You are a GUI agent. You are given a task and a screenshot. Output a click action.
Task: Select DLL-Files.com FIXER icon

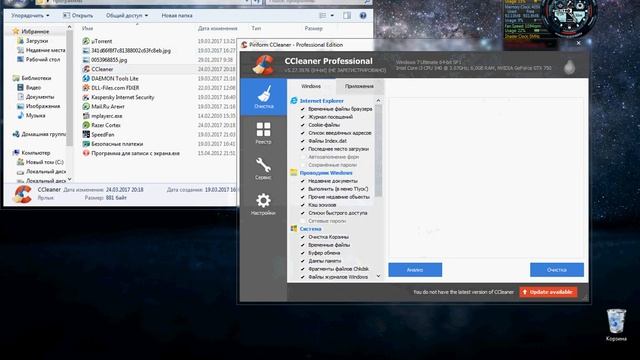click(86, 88)
